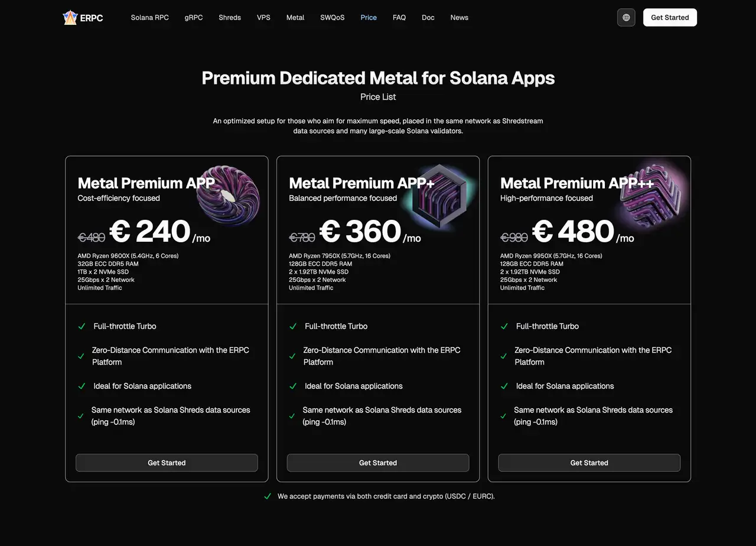Click the highlighted Price nav item
This screenshot has height=546, width=756.
369,18
